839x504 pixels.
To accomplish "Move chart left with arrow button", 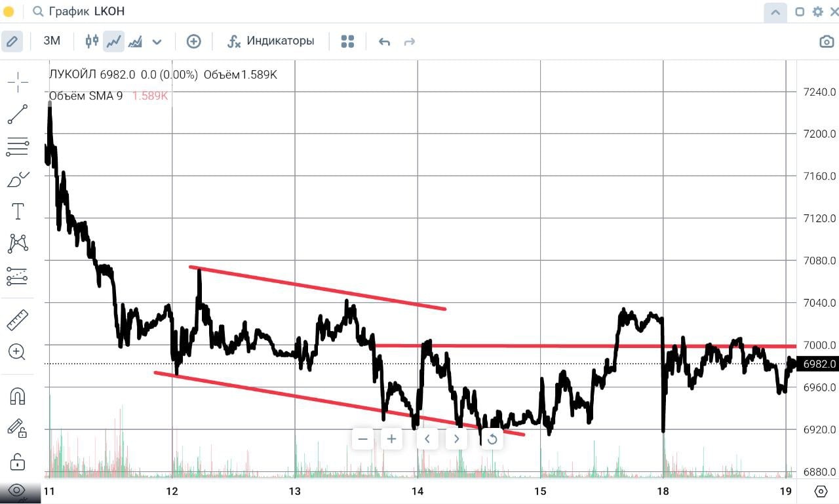I will [x=427, y=438].
